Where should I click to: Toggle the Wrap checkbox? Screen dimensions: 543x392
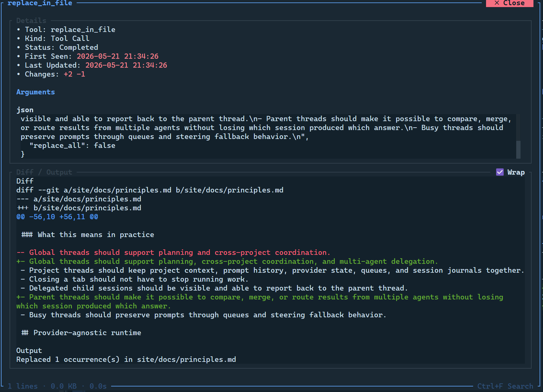pos(500,172)
